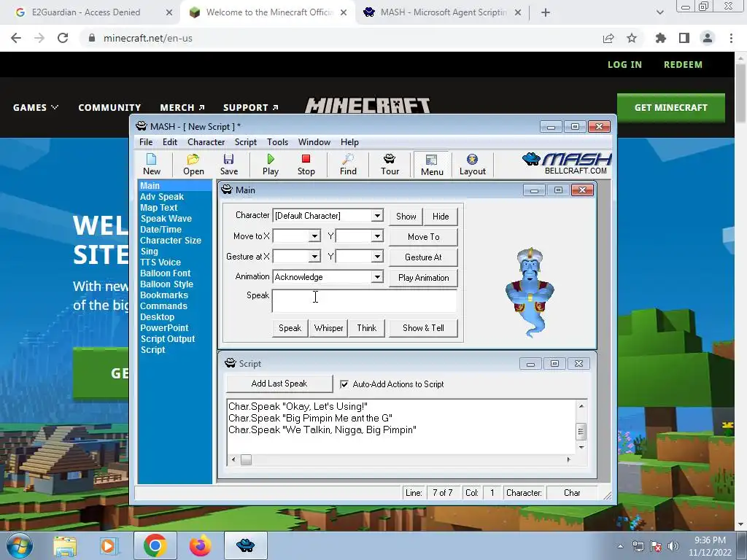Viewport: 747px width, 560px height.
Task: Open the Edit menu
Action: (169, 142)
